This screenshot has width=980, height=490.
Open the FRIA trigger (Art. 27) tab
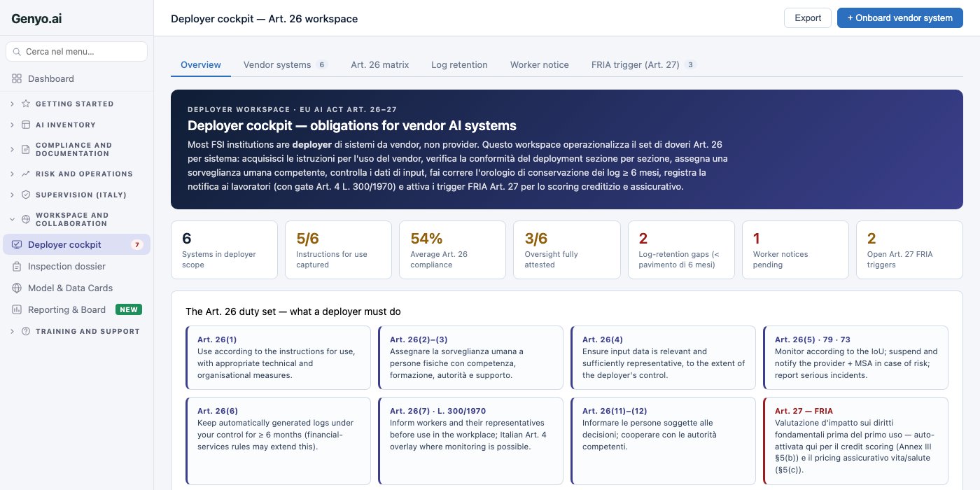[x=644, y=64]
